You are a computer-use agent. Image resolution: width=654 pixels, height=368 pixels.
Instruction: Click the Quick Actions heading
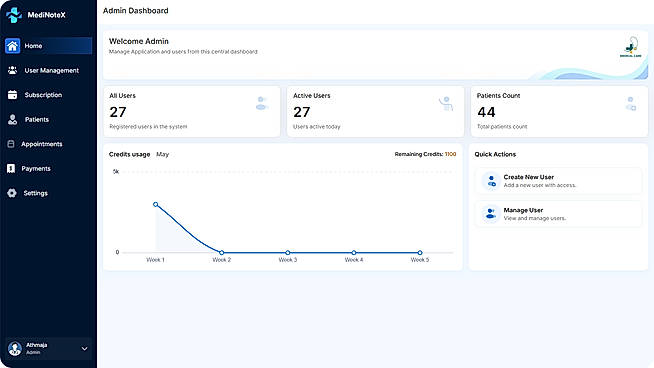click(495, 154)
